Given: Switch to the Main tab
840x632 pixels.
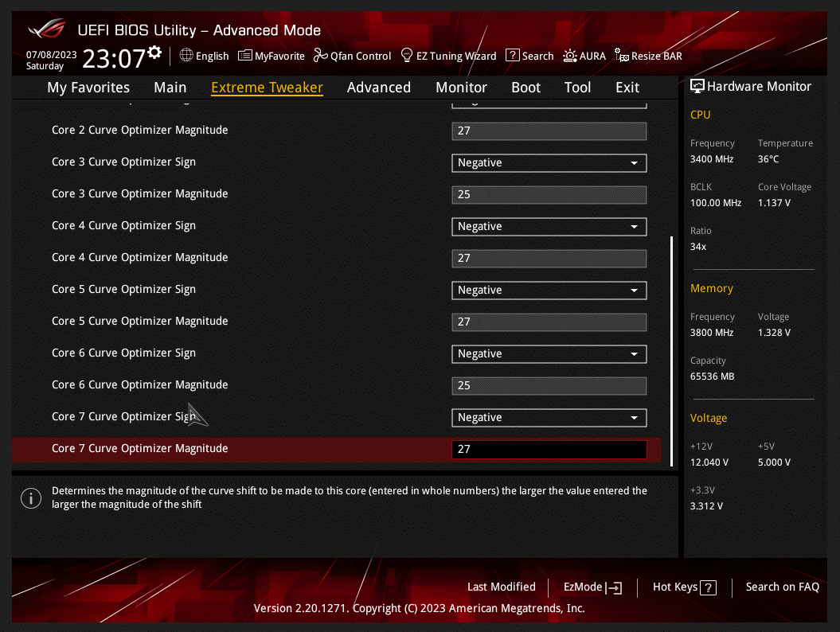Looking at the screenshot, I should 170,88.
